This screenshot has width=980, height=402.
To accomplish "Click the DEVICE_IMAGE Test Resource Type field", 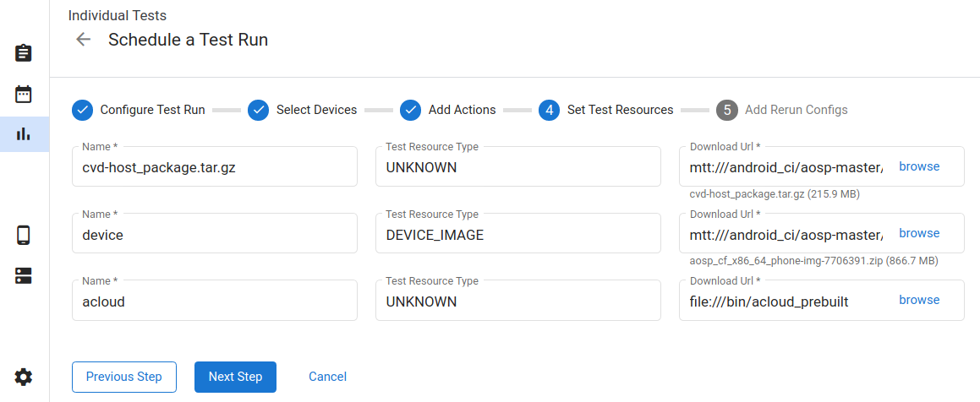I will pyautogui.click(x=517, y=235).
